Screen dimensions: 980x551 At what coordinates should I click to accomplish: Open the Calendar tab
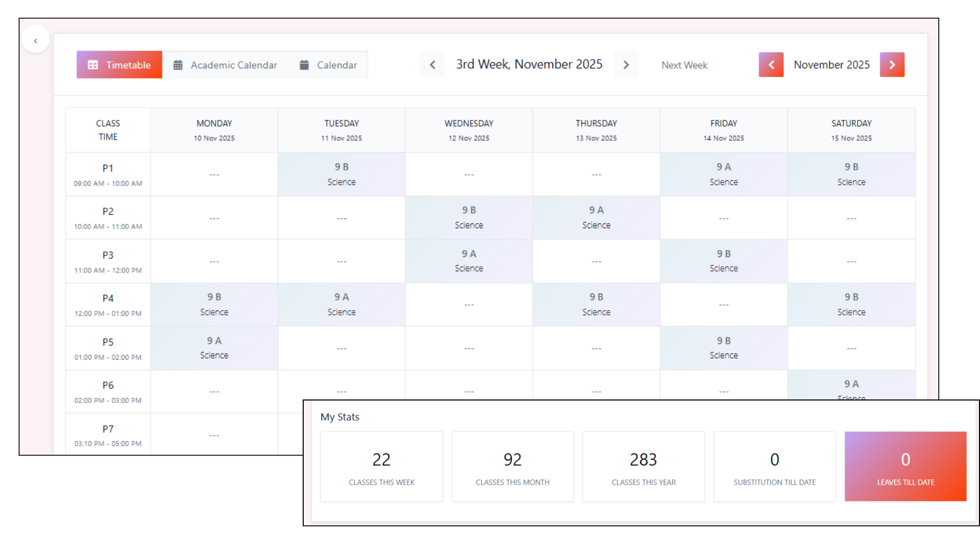pyautogui.click(x=328, y=65)
